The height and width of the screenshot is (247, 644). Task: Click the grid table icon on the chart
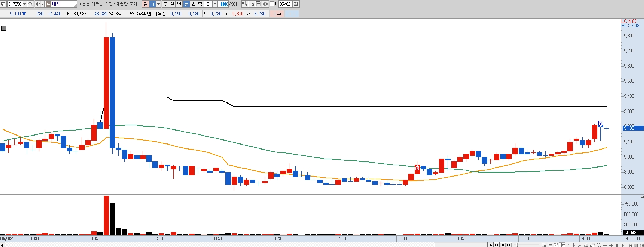pos(4,28)
